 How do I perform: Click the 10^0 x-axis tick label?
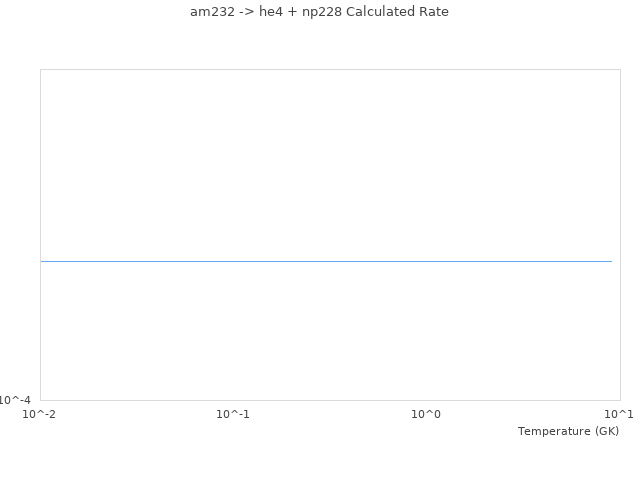tap(426, 414)
